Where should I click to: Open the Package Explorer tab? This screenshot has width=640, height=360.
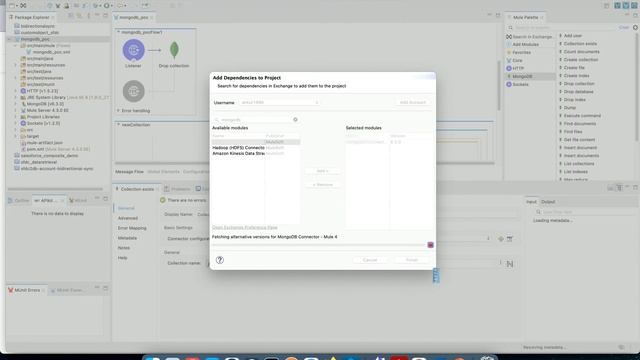tap(31, 18)
